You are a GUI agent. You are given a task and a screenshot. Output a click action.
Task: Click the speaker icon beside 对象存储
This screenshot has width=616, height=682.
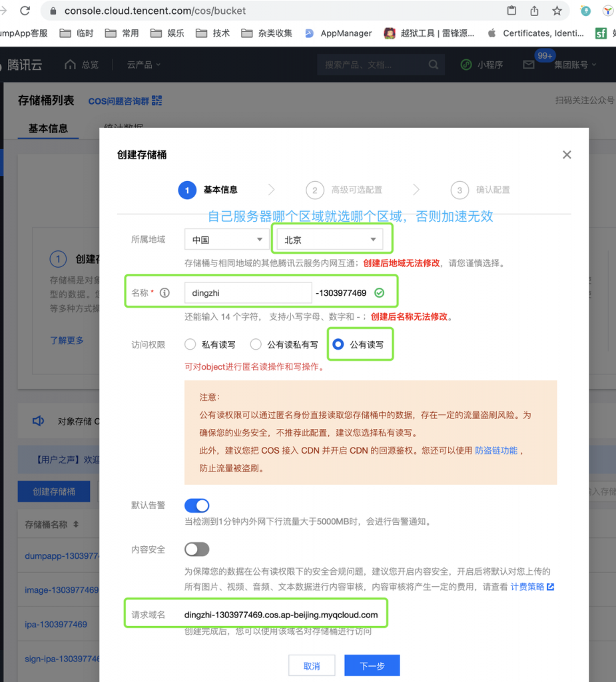click(38, 421)
